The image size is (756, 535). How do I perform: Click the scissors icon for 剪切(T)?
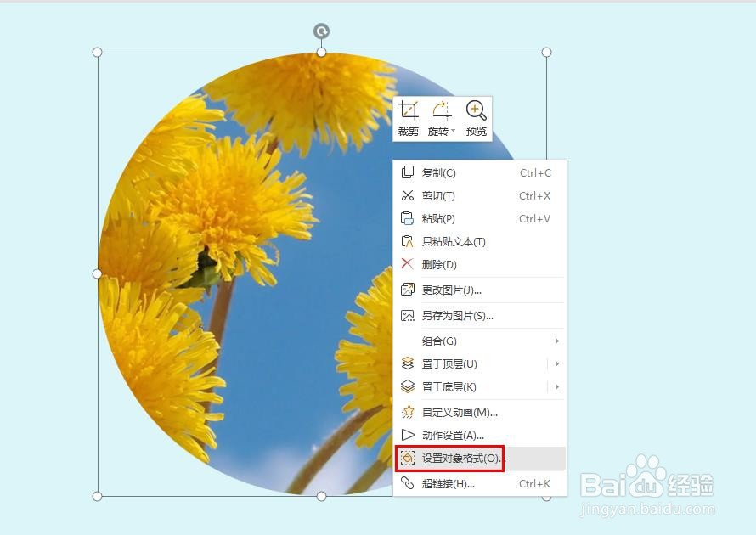tap(405, 194)
